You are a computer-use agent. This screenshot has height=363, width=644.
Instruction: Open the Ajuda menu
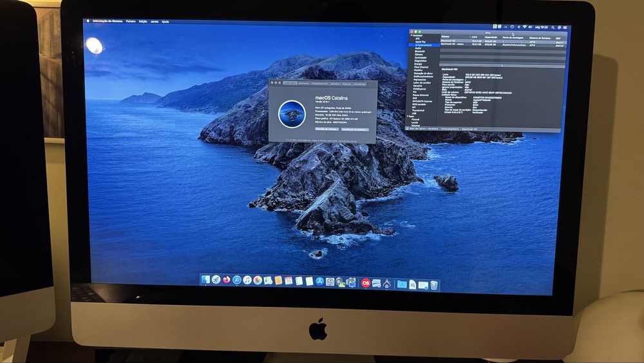pos(165,21)
